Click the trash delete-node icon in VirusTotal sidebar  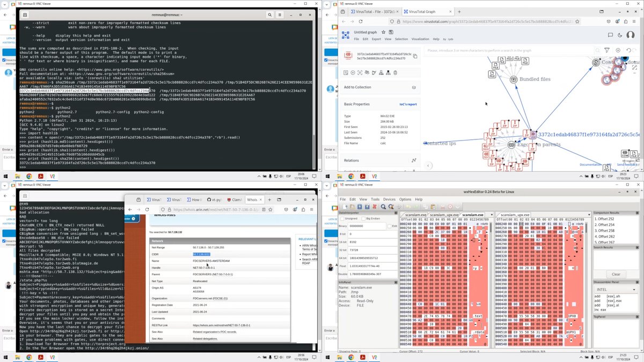pos(395,73)
